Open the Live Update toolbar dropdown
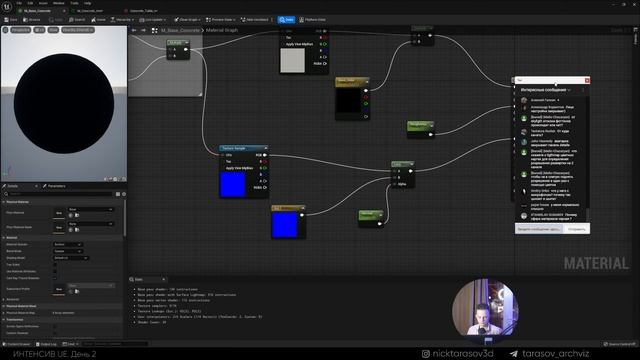 pos(153,20)
